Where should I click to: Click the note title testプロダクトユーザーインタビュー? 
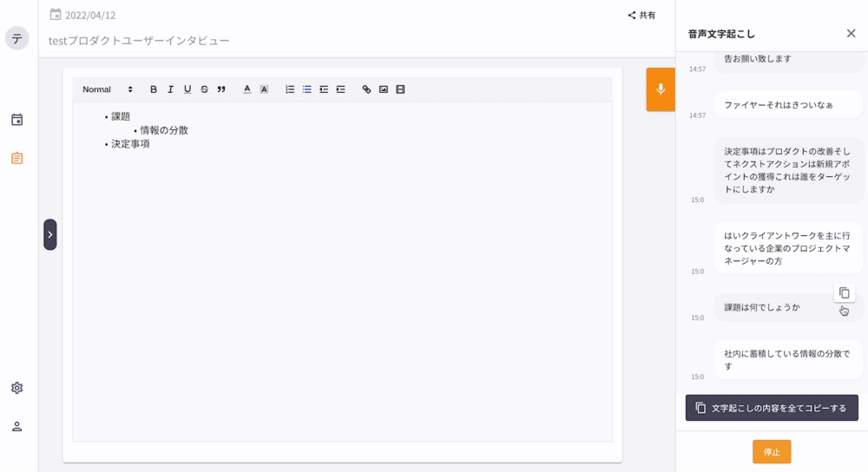click(x=139, y=41)
